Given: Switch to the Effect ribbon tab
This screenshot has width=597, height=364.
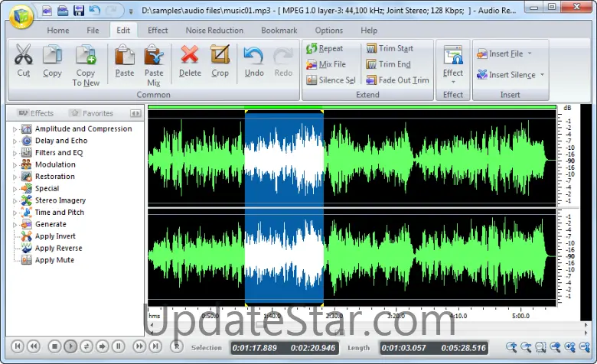Looking at the screenshot, I should (x=158, y=31).
